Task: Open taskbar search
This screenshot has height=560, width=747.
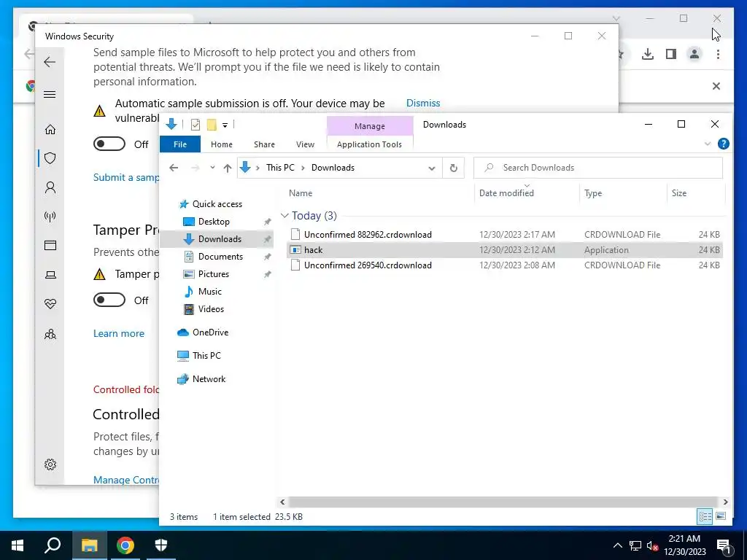Action: (53, 545)
